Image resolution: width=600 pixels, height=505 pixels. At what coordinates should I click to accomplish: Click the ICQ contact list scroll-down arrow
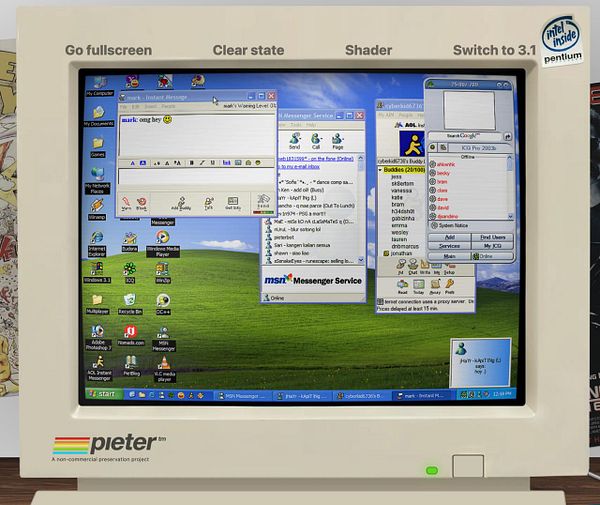[x=510, y=217]
